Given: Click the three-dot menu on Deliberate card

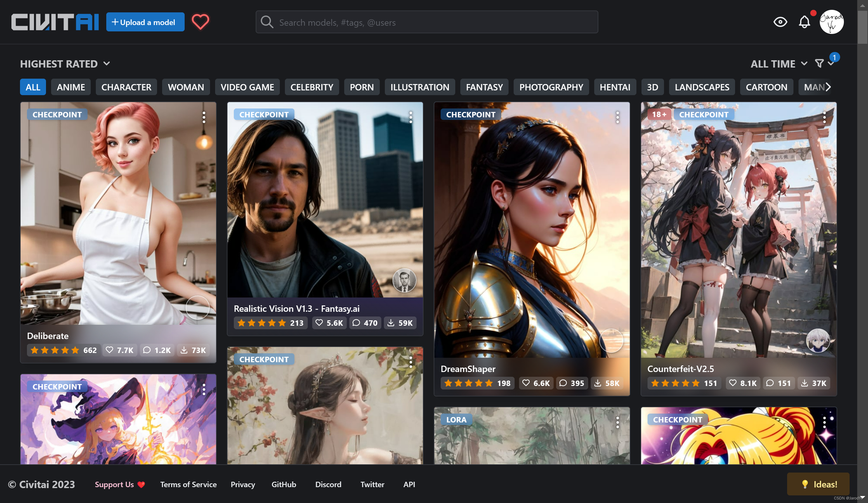Looking at the screenshot, I should point(204,118).
